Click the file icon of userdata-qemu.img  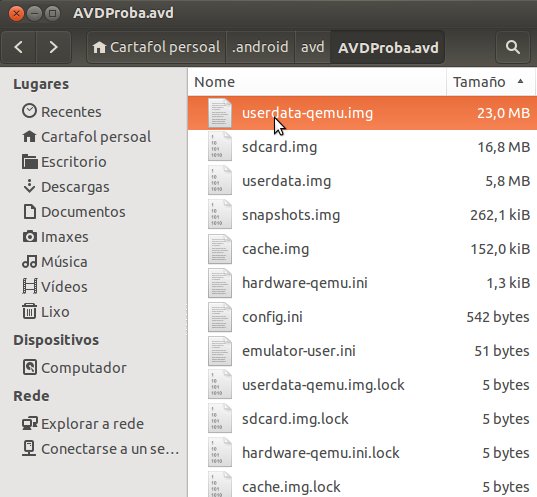point(220,113)
